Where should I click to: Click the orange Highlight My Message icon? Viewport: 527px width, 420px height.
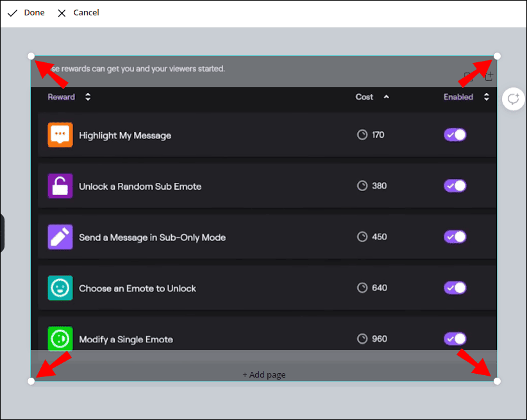pos(60,135)
